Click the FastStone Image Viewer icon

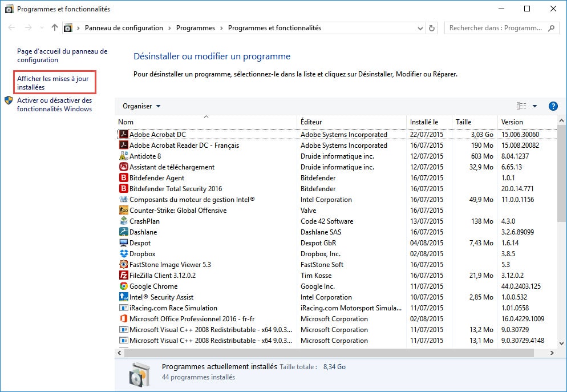(x=124, y=264)
